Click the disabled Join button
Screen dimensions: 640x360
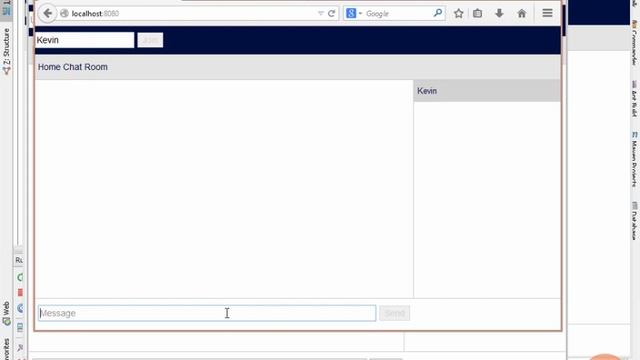tap(150, 40)
